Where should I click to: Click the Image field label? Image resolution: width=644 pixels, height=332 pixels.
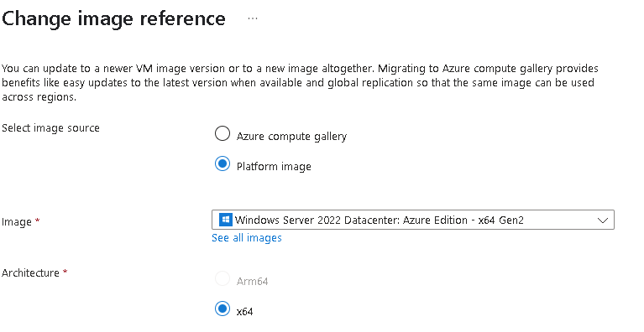click(x=17, y=221)
